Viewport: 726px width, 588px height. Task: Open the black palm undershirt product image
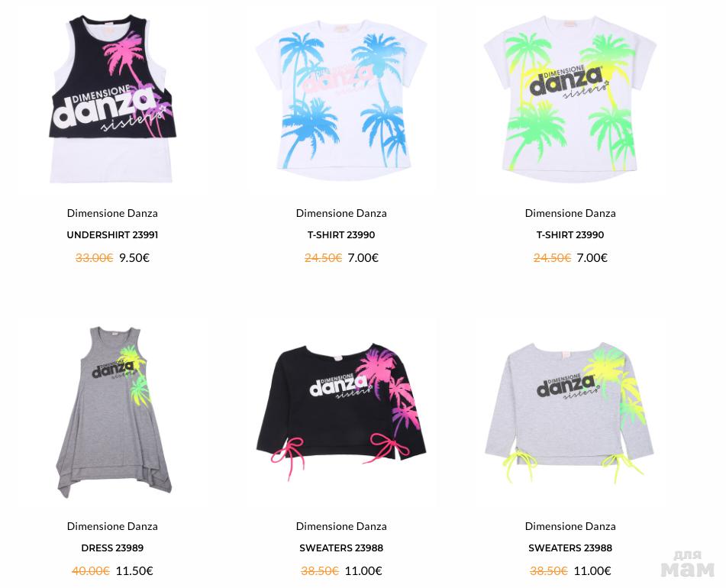112,99
